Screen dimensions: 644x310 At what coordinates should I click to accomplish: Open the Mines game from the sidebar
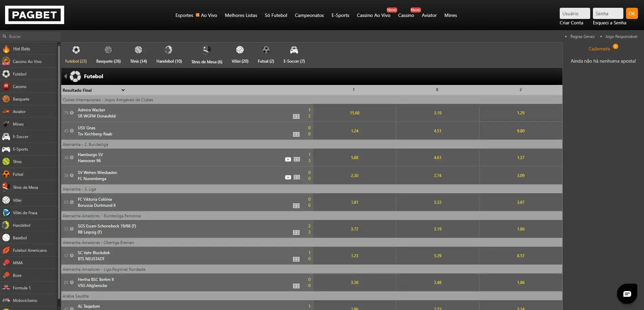tap(18, 124)
